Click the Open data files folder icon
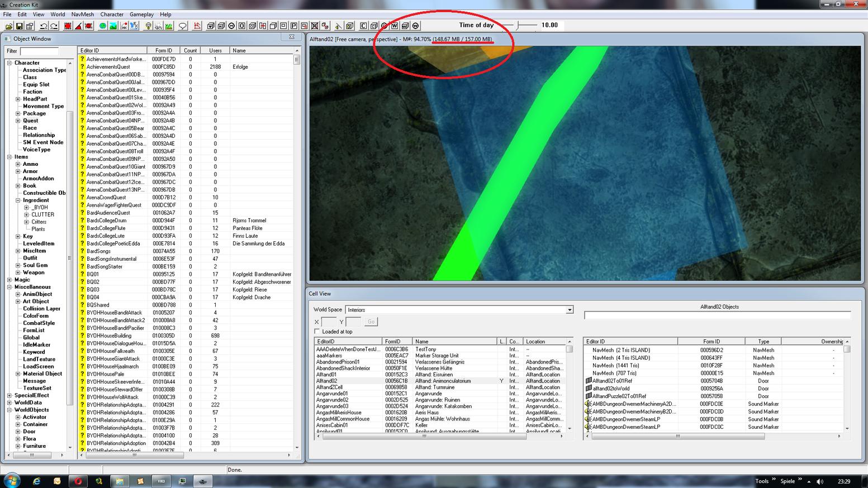Screen dimensions: 868x488 9,26
